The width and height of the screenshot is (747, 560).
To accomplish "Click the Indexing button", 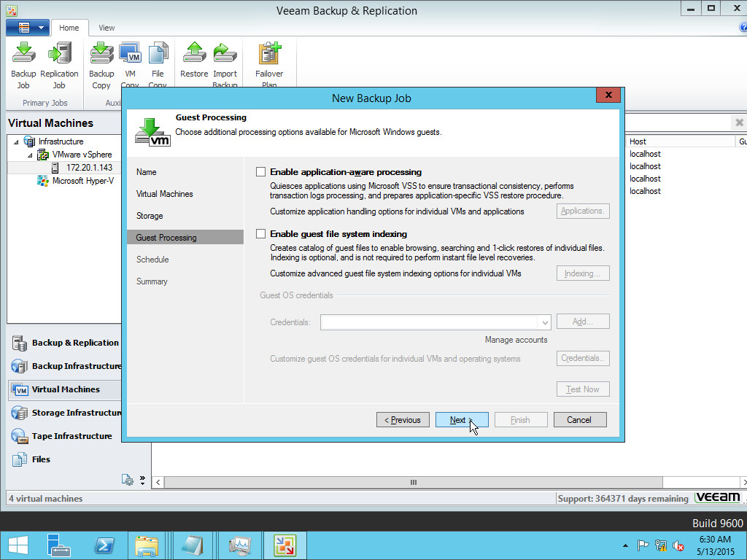I will pos(583,273).
